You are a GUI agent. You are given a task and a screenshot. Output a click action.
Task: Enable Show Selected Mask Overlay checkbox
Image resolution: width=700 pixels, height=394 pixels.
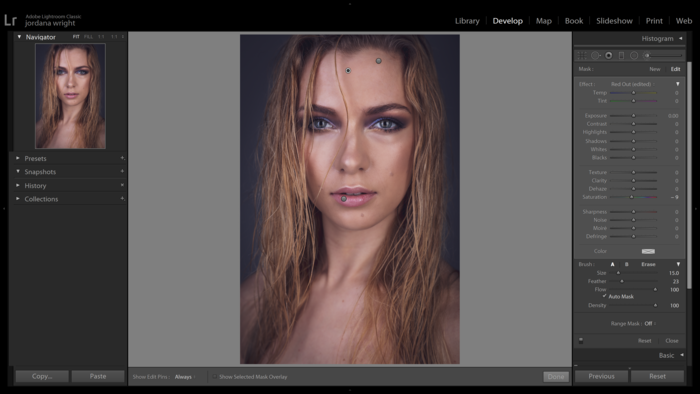coord(215,377)
